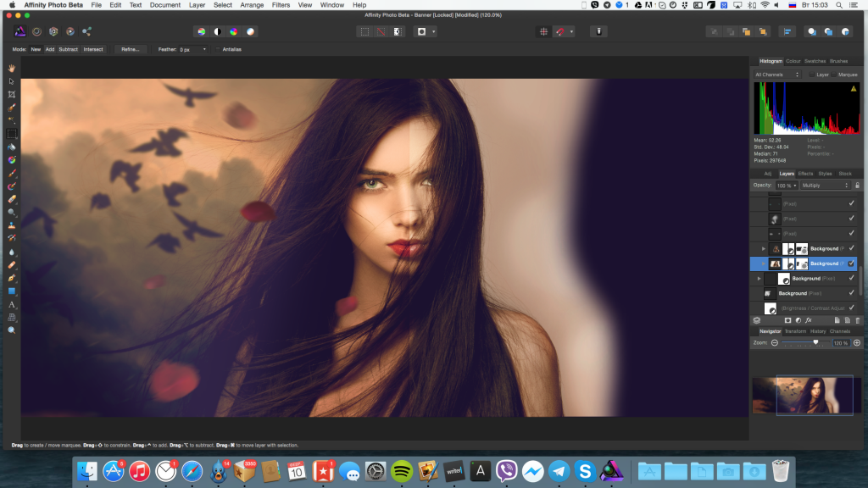Toggle the Antialias checkbox
This screenshot has height=488, width=868.
point(216,49)
